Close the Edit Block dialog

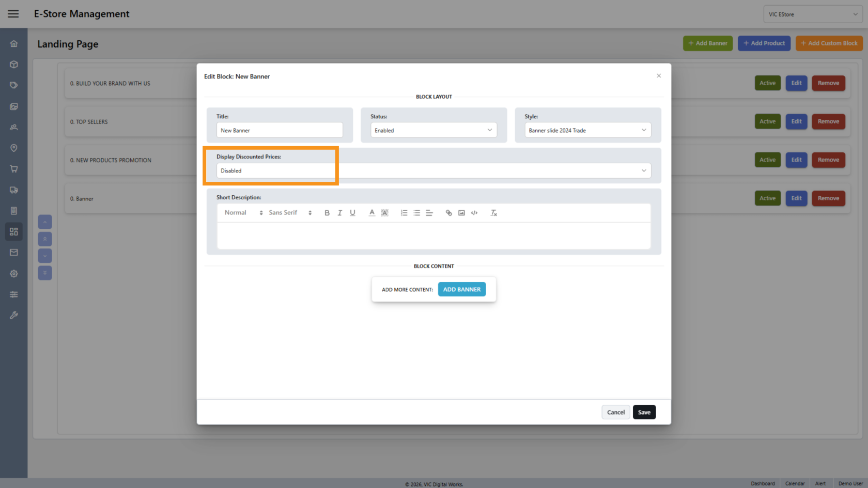(x=659, y=76)
